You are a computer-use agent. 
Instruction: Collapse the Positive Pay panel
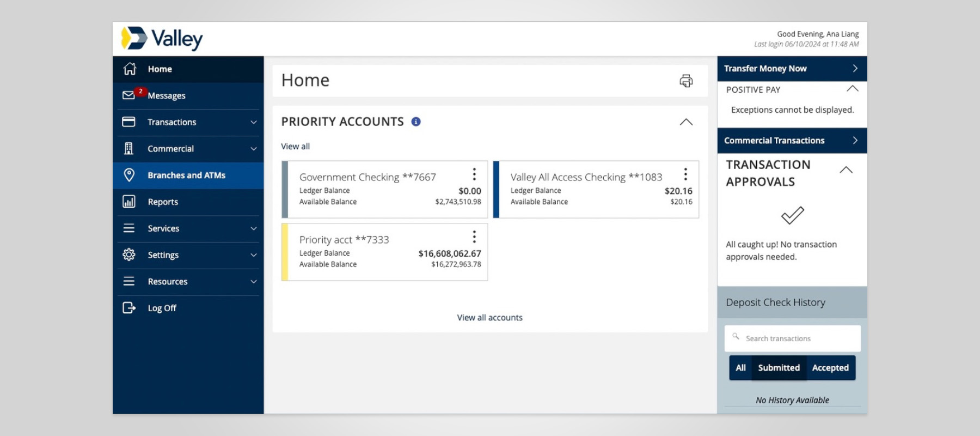(853, 88)
